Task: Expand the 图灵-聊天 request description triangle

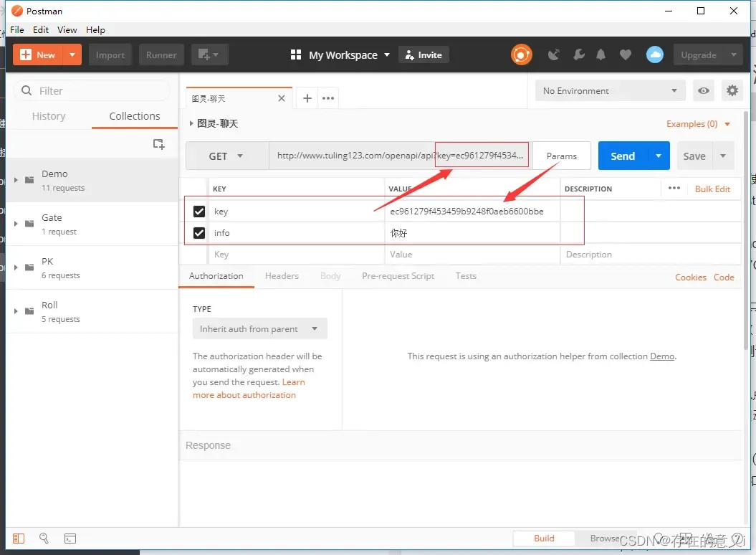Action: (191, 123)
